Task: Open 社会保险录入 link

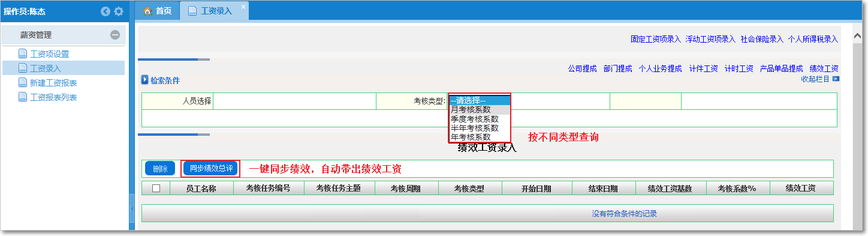Action: (x=762, y=39)
